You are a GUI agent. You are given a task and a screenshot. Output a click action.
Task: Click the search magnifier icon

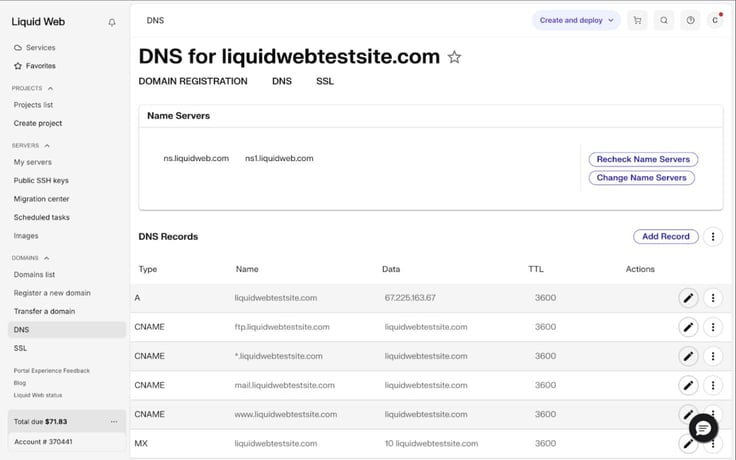[x=664, y=20]
